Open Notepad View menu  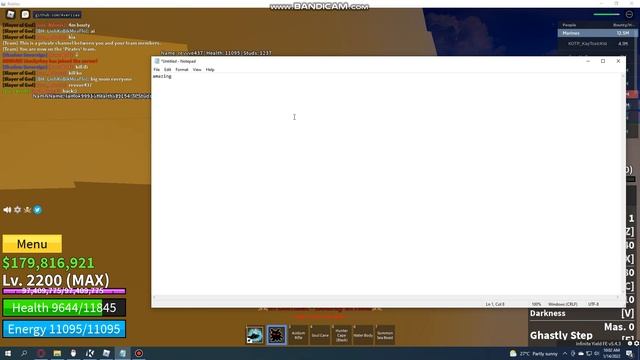(x=197, y=70)
